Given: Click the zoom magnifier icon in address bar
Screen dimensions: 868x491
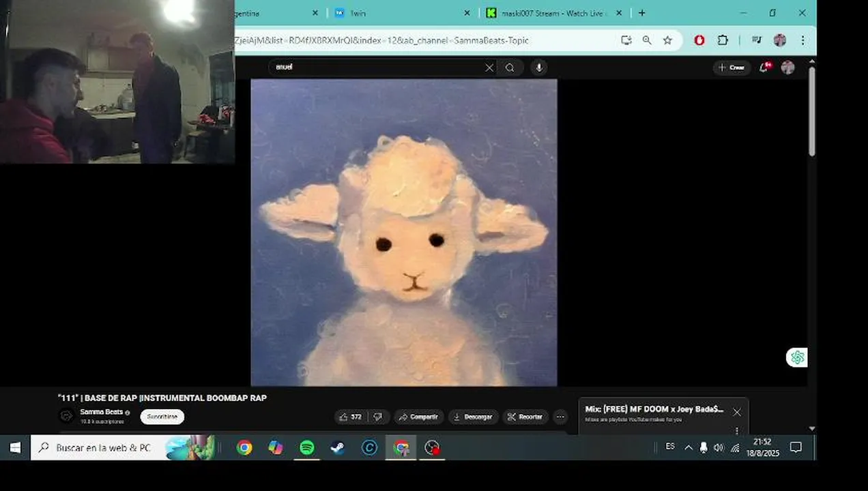Looking at the screenshot, I should (647, 40).
